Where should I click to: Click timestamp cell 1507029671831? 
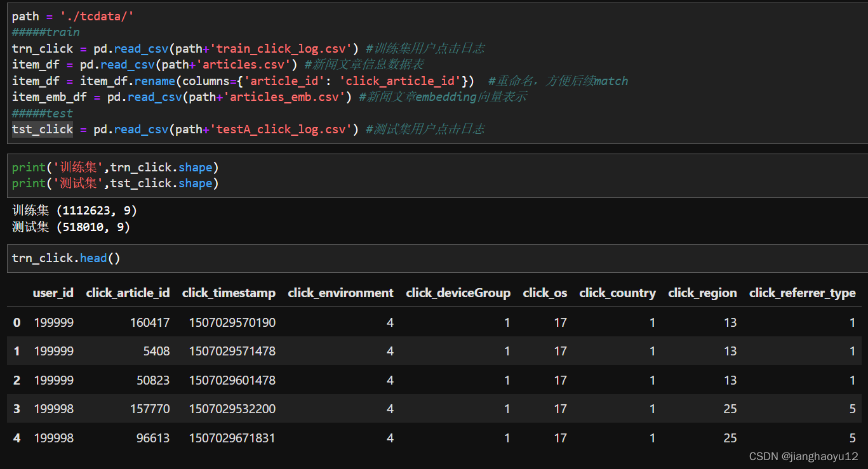point(232,438)
